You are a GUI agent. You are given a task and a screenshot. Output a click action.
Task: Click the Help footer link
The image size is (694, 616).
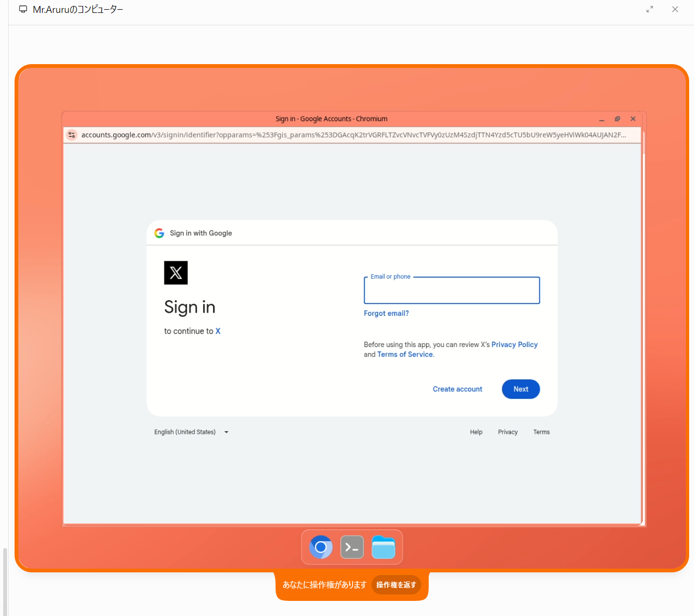(x=476, y=432)
